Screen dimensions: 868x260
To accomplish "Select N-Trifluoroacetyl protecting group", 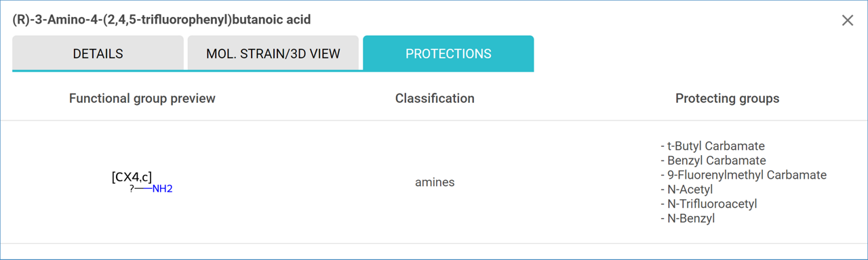I will click(x=709, y=204).
